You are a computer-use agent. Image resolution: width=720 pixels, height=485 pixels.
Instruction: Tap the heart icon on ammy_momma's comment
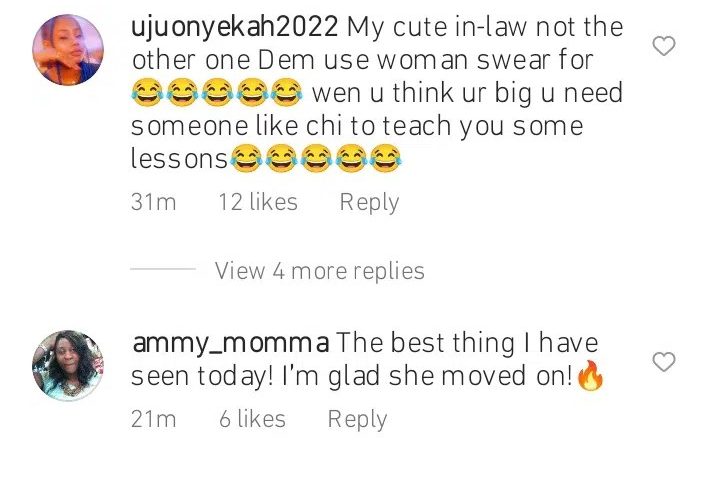point(664,362)
